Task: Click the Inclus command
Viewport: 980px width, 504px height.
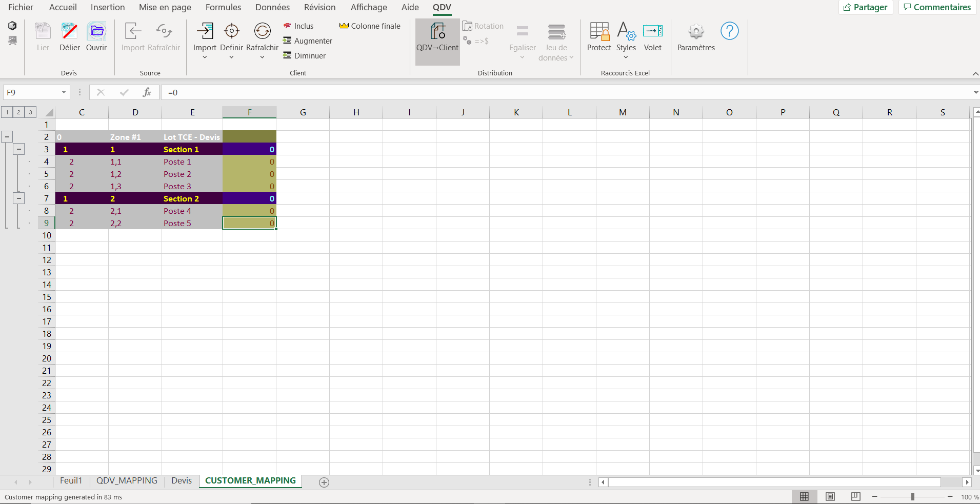Action: tap(298, 26)
